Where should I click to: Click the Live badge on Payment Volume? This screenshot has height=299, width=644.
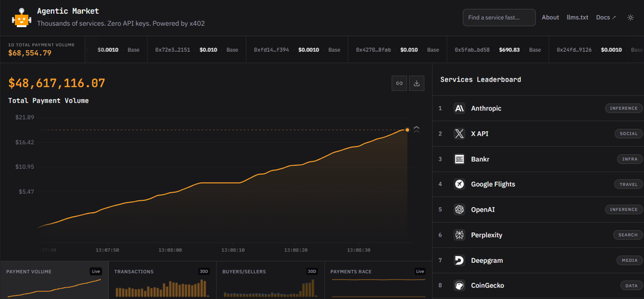(96, 271)
